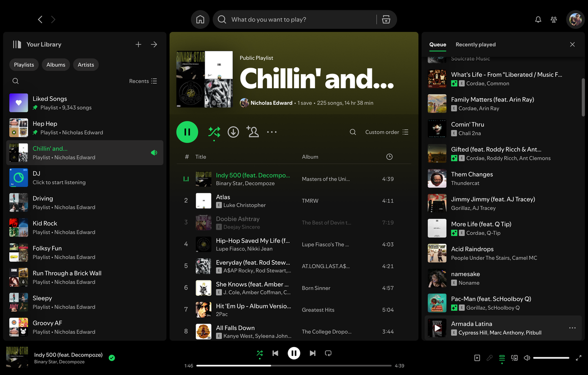Screen dimensions: 588x375
Task: Select Acid Raindrops in the queue
Action: 503,253
